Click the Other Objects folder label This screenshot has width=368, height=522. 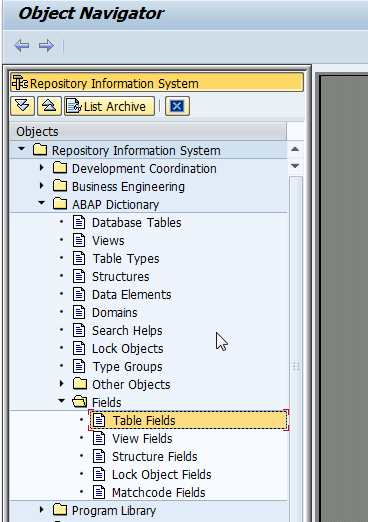point(131,384)
